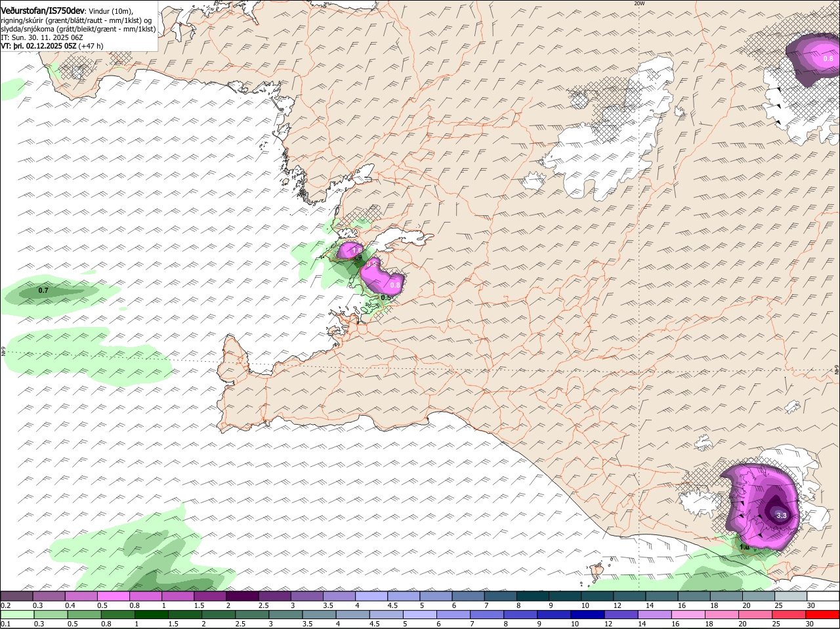The width and height of the screenshot is (840, 629).
Task: Click the 1.0 value beside the 3.3 snow area
Action: tap(744, 547)
